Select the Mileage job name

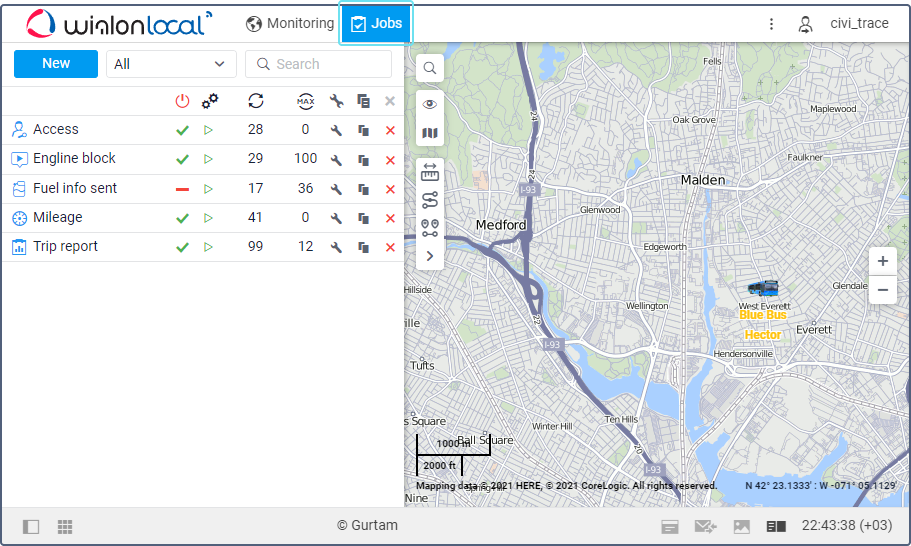click(x=58, y=217)
